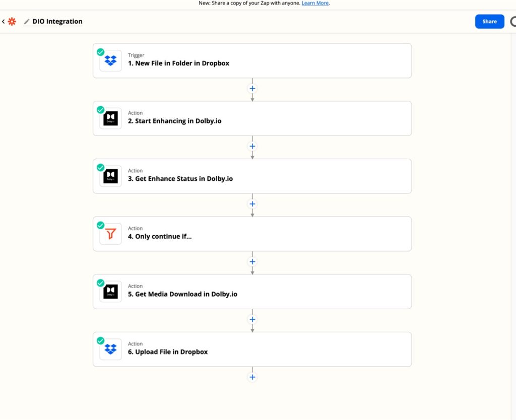The width and height of the screenshot is (516, 420).
Task: Click the Share button
Action: (x=489, y=21)
